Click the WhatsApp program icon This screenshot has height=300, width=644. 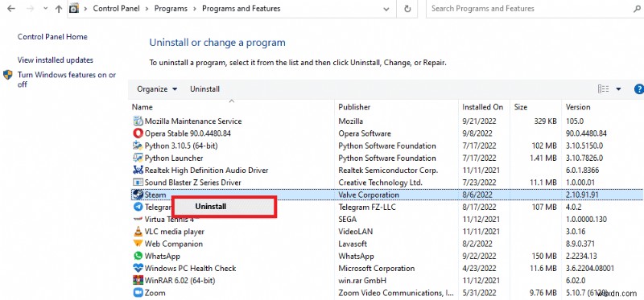[x=138, y=256]
